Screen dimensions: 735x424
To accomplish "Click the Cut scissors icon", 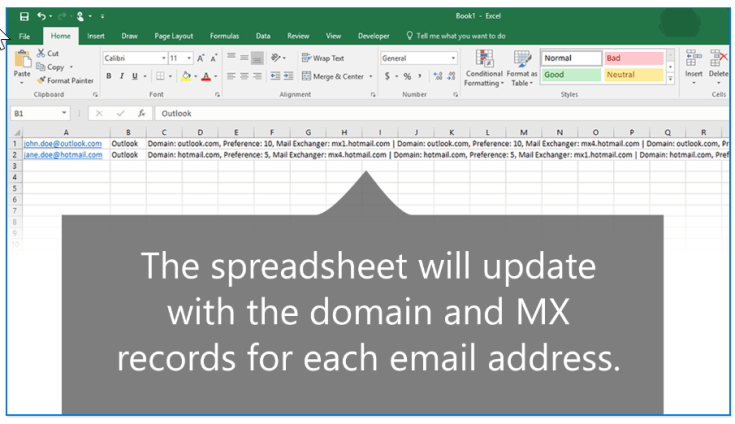I will (x=41, y=53).
